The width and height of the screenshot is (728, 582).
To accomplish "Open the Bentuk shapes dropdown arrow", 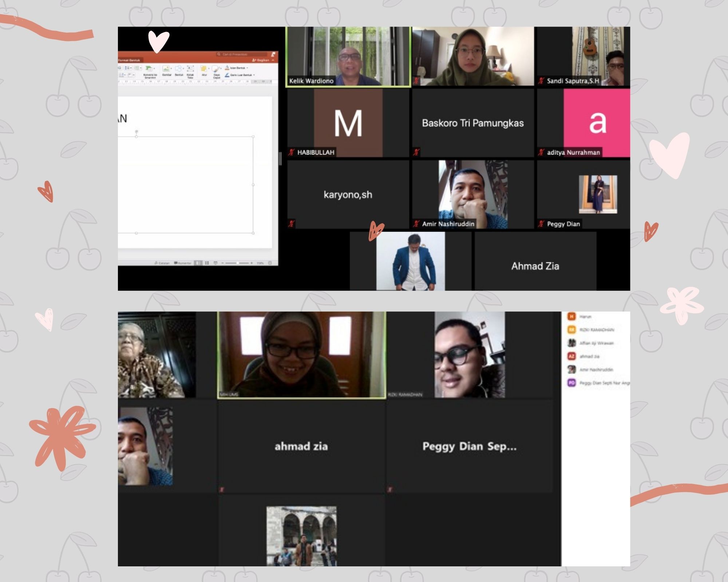I will coord(183,68).
